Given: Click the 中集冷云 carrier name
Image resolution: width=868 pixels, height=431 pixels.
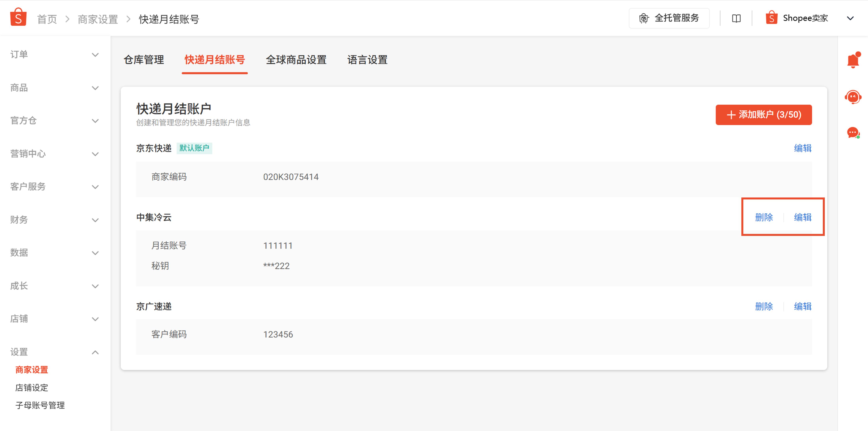Looking at the screenshot, I should pos(154,218).
